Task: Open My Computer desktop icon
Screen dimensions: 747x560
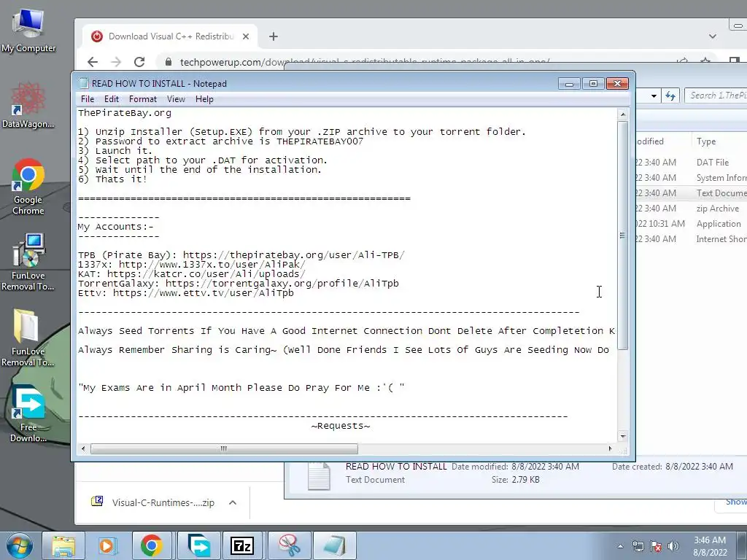Action: point(28,31)
